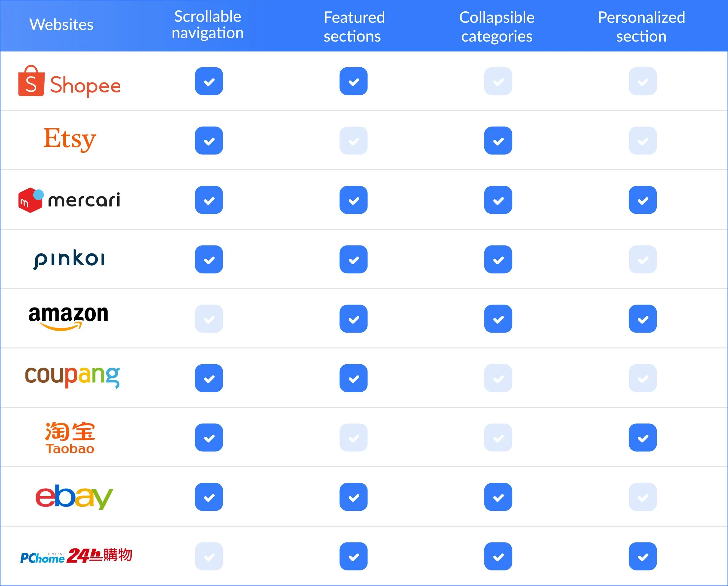
Task: Click the Websites column header
Action: tap(61, 25)
